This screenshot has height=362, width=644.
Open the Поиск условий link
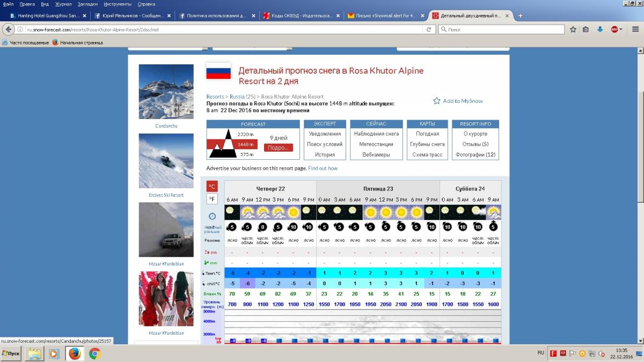coord(325,144)
